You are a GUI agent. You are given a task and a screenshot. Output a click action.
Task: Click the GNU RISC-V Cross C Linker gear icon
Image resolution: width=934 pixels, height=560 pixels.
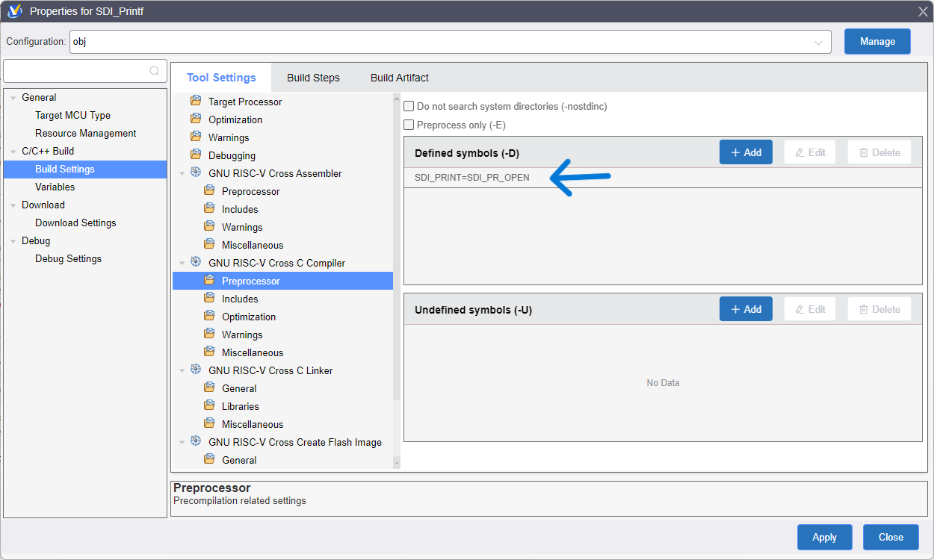point(196,370)
